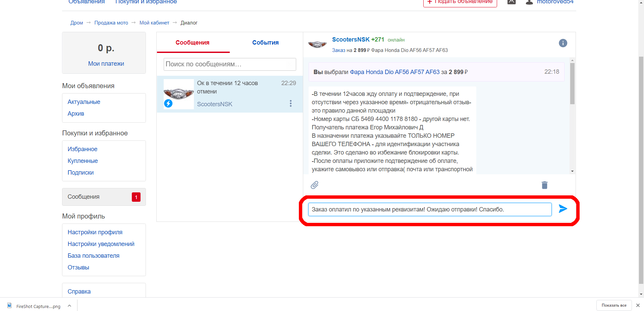Click the lightning badge on conversation thumbnail

pos(168,104)
